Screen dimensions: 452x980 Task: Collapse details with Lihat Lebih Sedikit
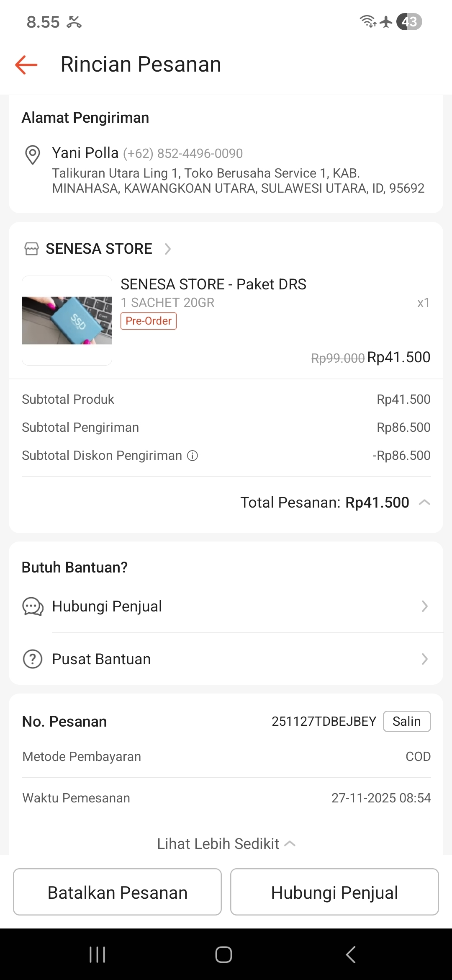pyautogui.click(x=226, y=843)
